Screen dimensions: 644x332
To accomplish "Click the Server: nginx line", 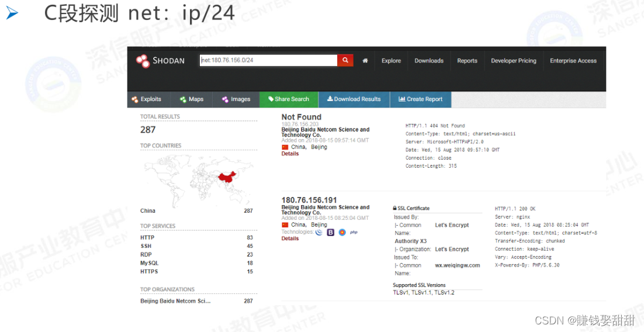I will click(x=513, y=217).
